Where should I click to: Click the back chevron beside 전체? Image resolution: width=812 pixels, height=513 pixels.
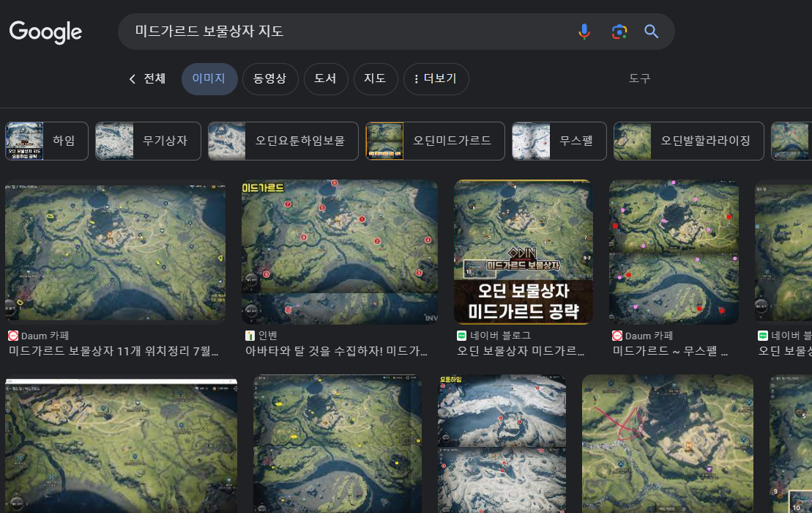point(132,78)
